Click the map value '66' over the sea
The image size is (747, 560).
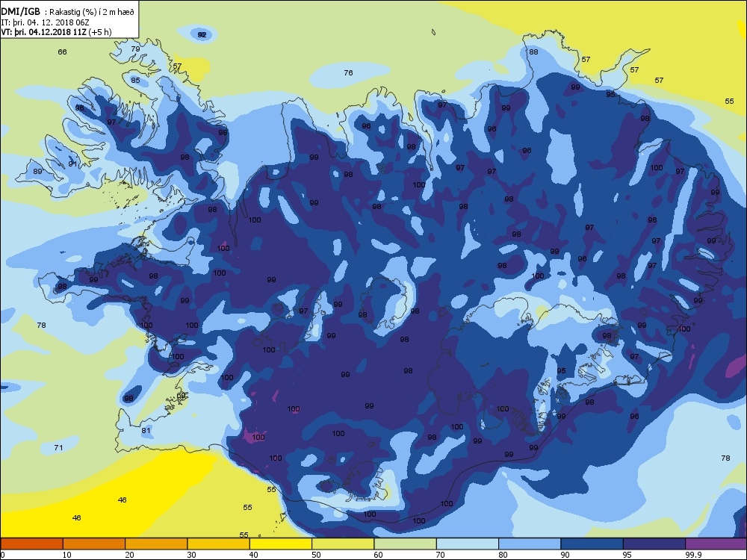click(x=63, y=52)
